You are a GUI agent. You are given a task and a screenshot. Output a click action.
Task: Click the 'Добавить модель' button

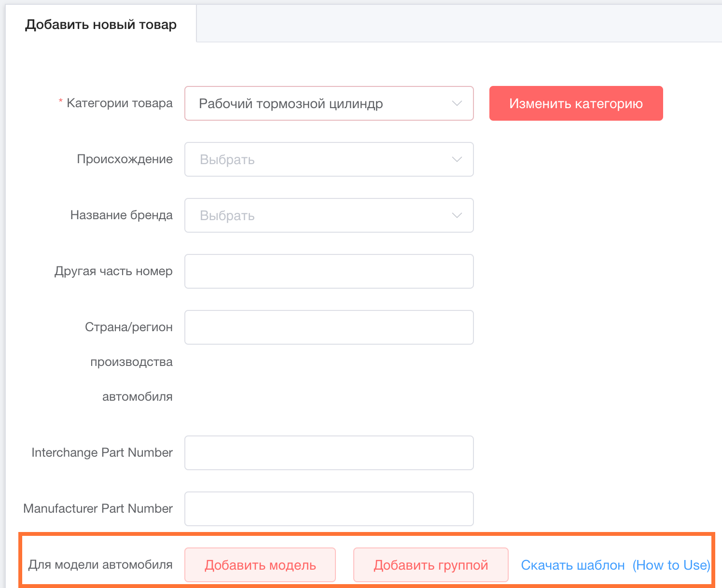click(260, 565)
